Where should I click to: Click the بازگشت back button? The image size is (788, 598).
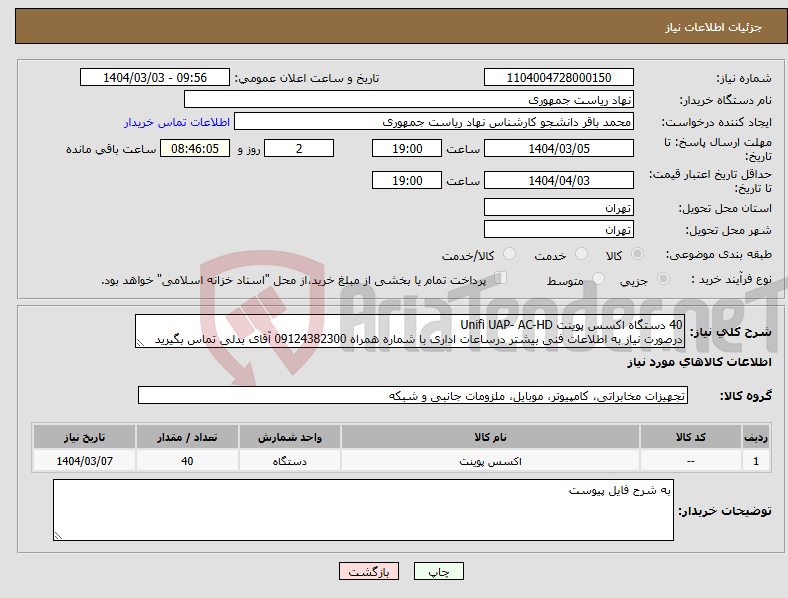(369, 571)
